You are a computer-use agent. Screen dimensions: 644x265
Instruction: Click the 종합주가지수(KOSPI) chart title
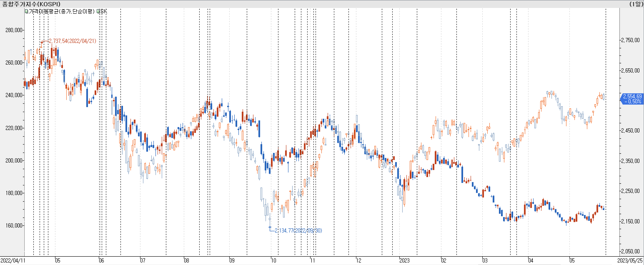click(x=31, y=4)
